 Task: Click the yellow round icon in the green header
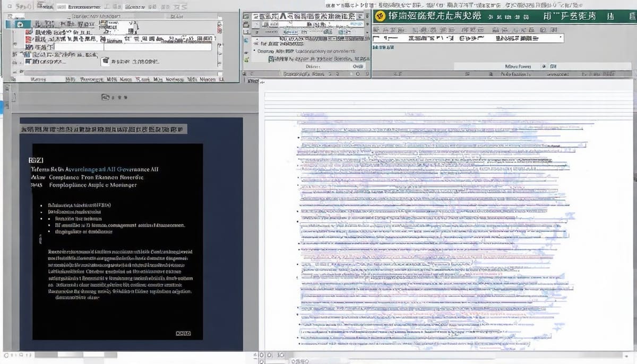pyautogui.click(x=380, y=16)
